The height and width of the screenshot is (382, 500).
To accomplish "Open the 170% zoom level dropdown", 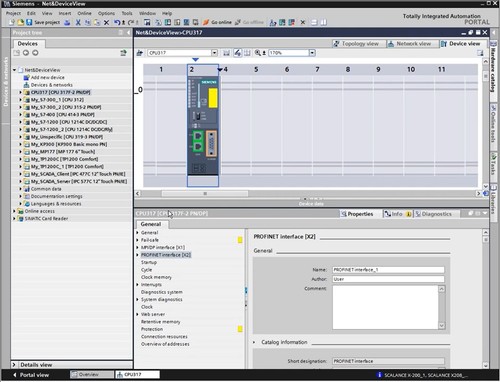I will 312,53.
